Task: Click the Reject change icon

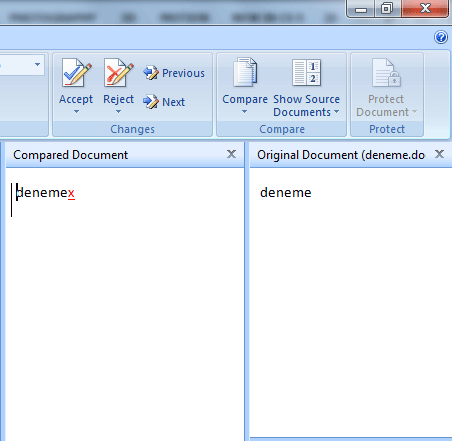Action: [118, 73]
